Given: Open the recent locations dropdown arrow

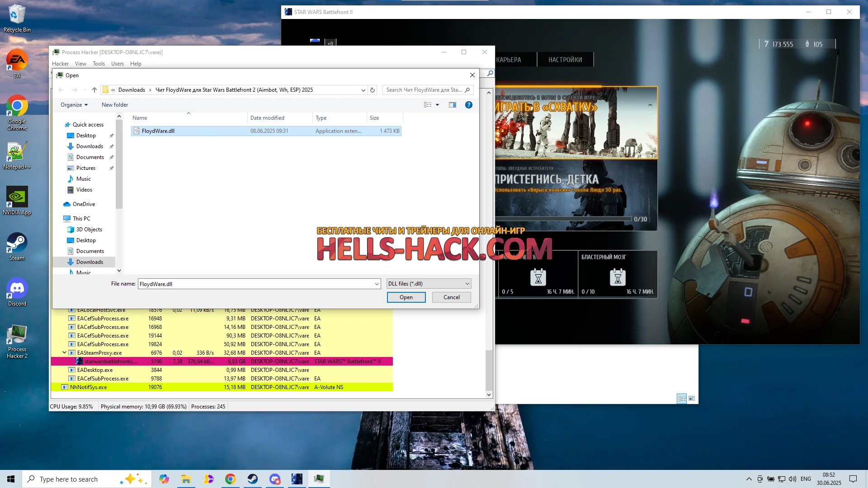Looking at the screenshot, I should point(85,90).
